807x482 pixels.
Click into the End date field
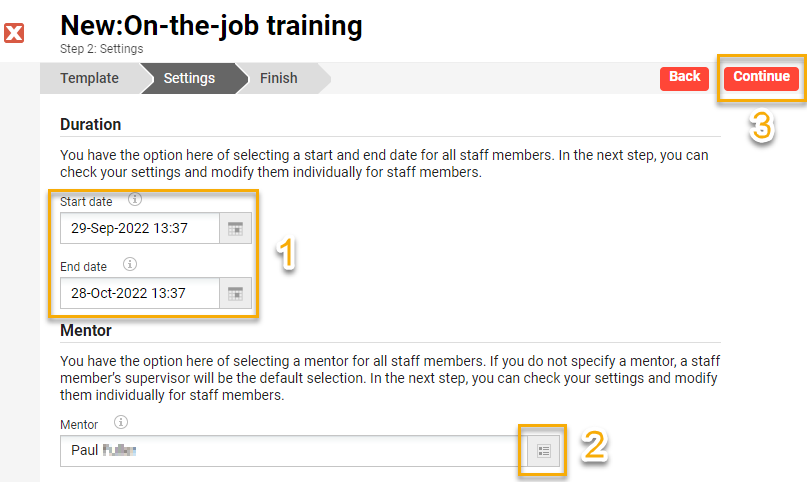coord(138,293)
